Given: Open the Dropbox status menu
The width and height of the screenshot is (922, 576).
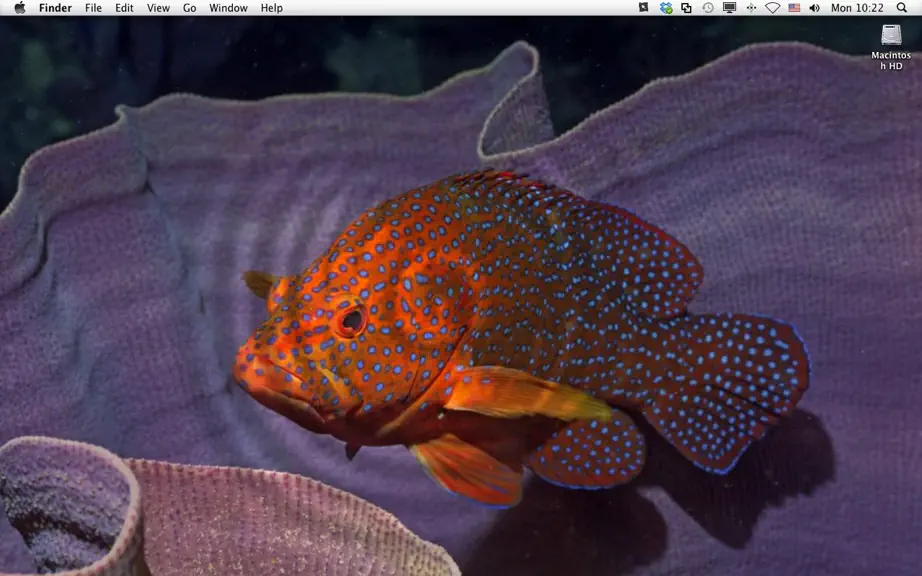Looking at the screenshot, I should (x=666, y=8).
